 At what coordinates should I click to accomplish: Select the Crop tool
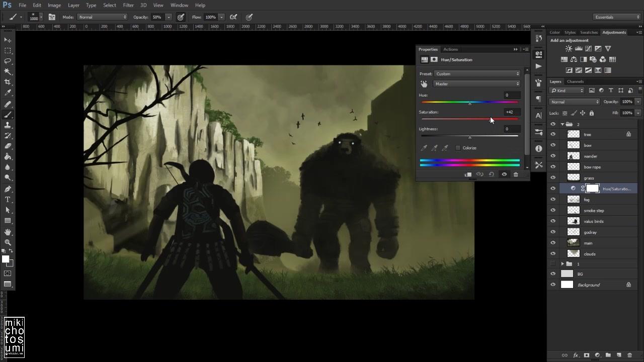(8, 82)
